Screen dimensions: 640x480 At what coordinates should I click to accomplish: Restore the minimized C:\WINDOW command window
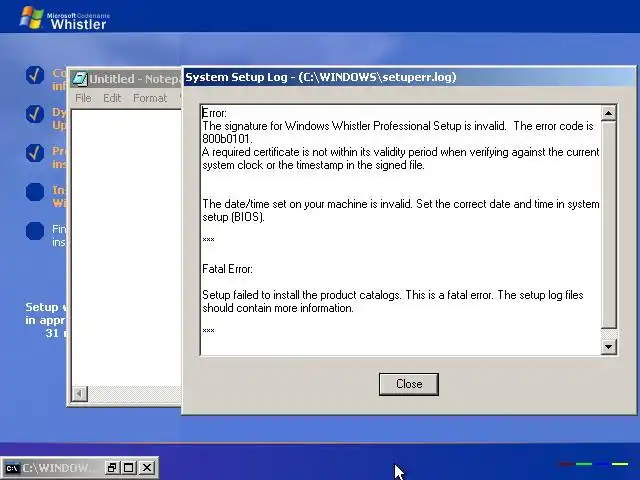[111, 468]
